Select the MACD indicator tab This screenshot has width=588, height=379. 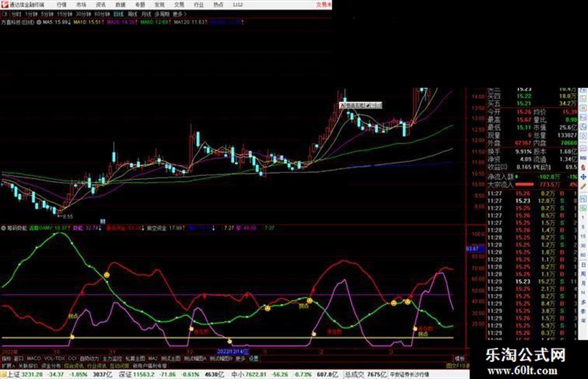tap(34, 358)
